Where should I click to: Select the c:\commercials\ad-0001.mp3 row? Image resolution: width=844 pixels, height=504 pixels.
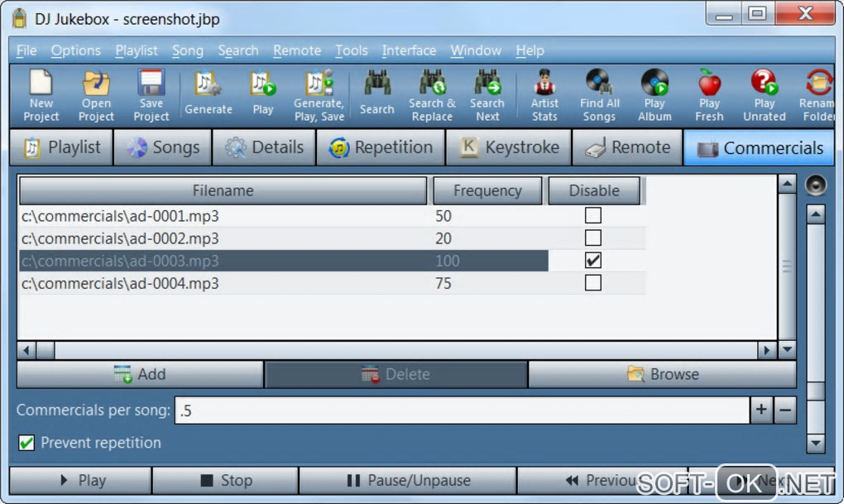pyautogui.click(x=332, y=216)
